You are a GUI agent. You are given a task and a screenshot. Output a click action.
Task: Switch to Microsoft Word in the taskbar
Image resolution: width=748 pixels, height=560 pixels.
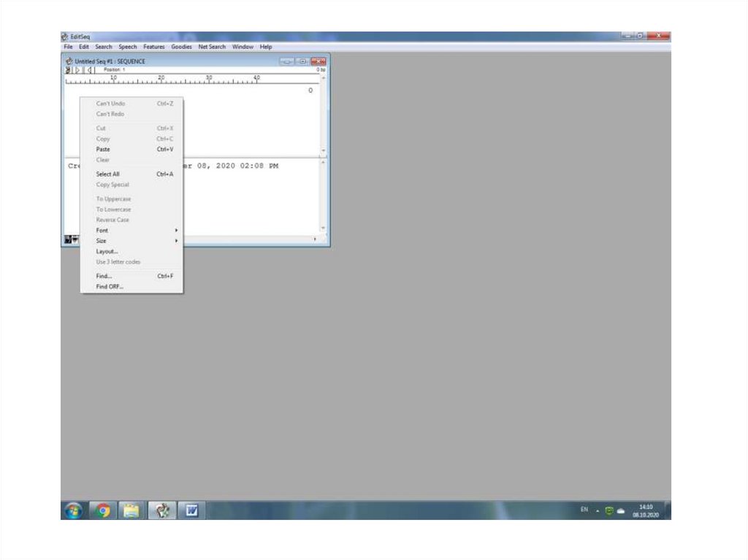pos(192,511)
